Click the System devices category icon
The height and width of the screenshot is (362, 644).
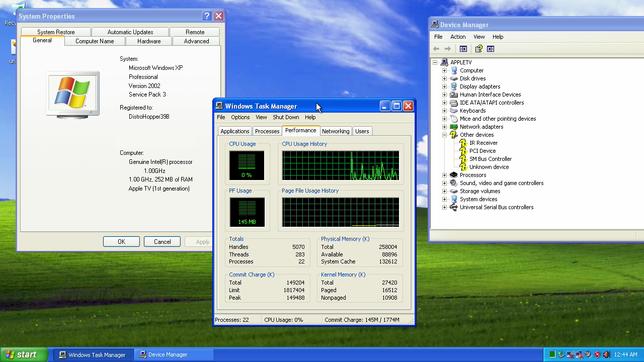pos(454,199)
